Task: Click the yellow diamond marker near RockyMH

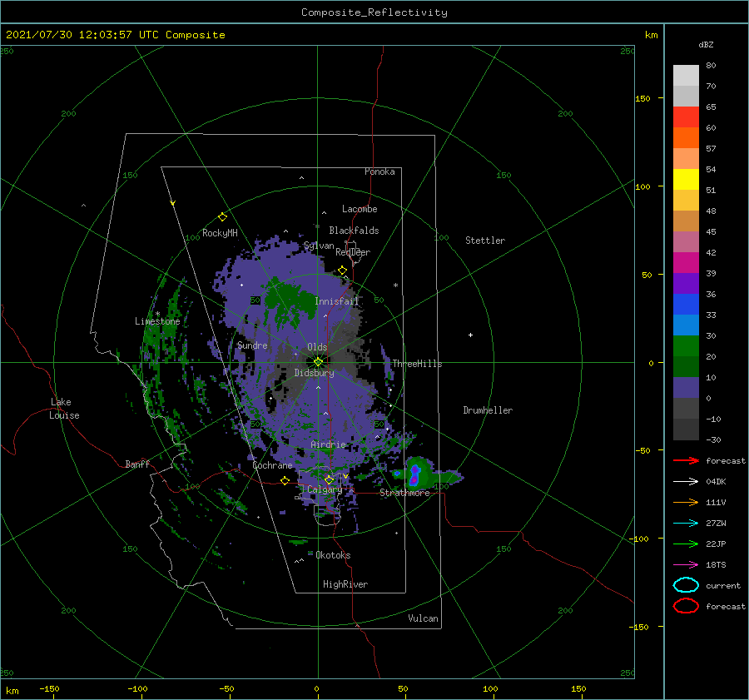Action: (222, 217)
